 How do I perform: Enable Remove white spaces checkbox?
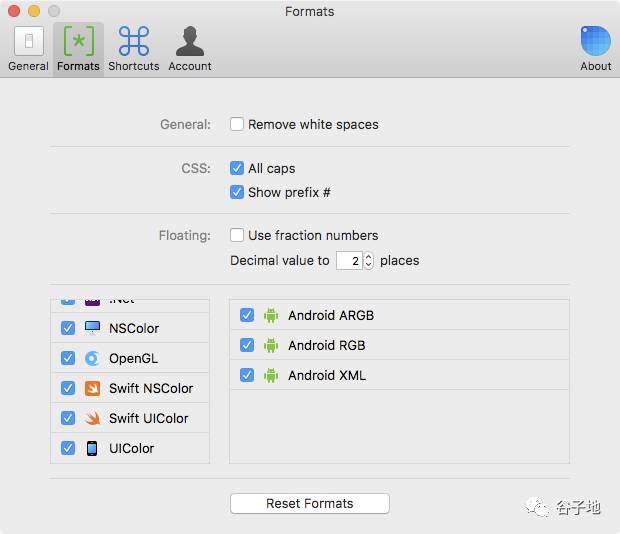(x=237, y=124)
